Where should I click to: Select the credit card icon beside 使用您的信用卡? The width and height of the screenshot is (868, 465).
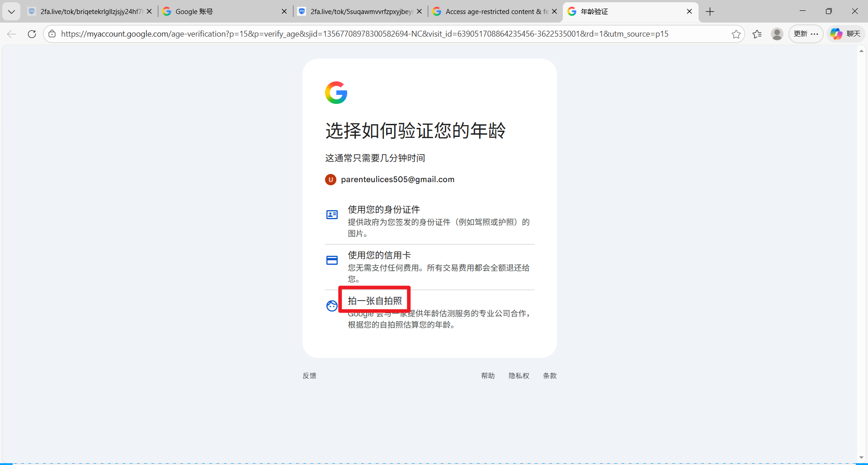(332, 260)
